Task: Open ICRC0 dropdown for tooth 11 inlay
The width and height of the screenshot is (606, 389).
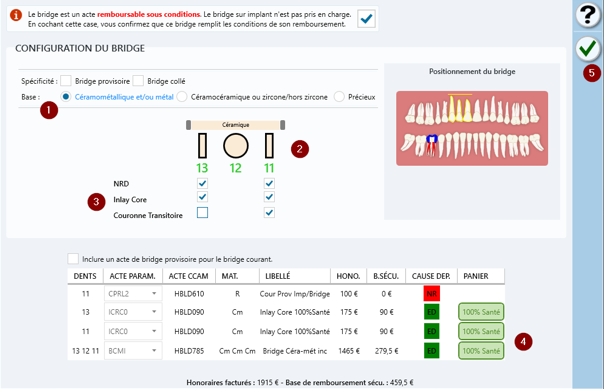Action: 133,331
